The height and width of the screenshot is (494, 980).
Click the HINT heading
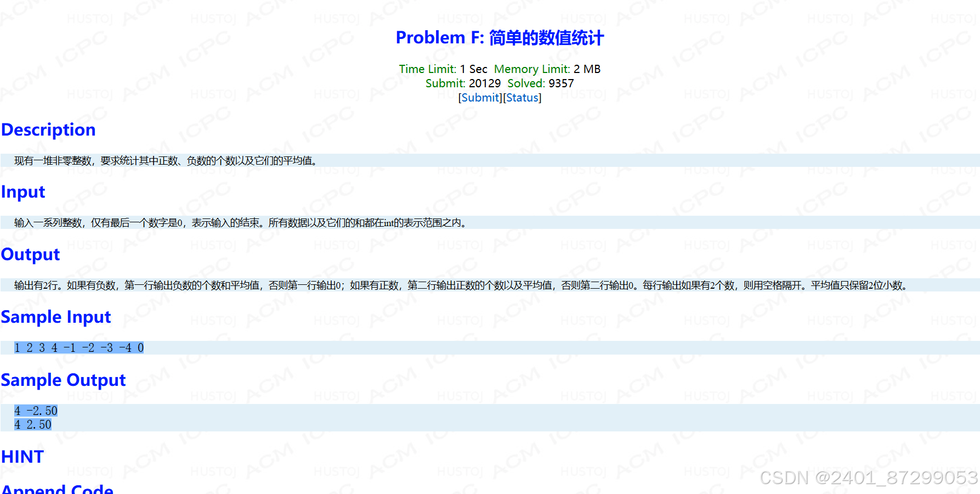[x=22, y=457]
